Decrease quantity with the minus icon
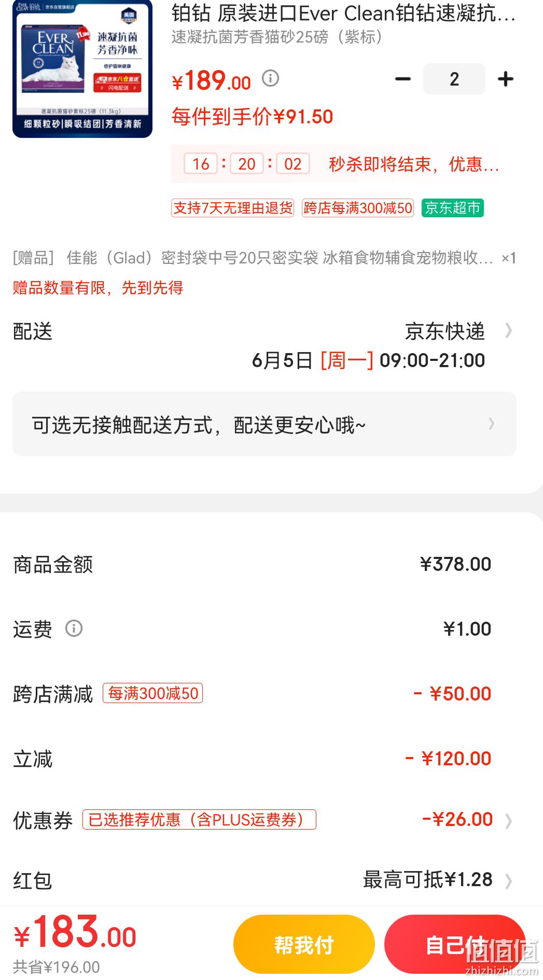Image resolution: width=543 pixels, height=980 pixels. 402,79
